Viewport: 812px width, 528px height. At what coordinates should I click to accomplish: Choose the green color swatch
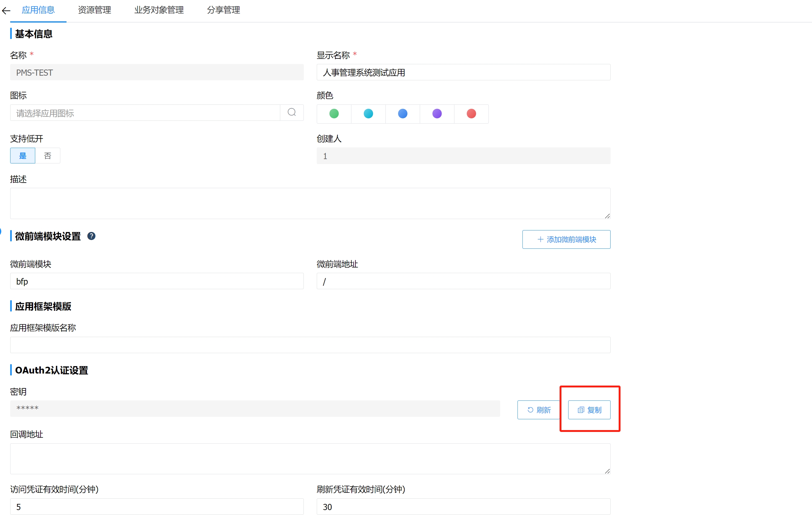click(x=334, y=113)
